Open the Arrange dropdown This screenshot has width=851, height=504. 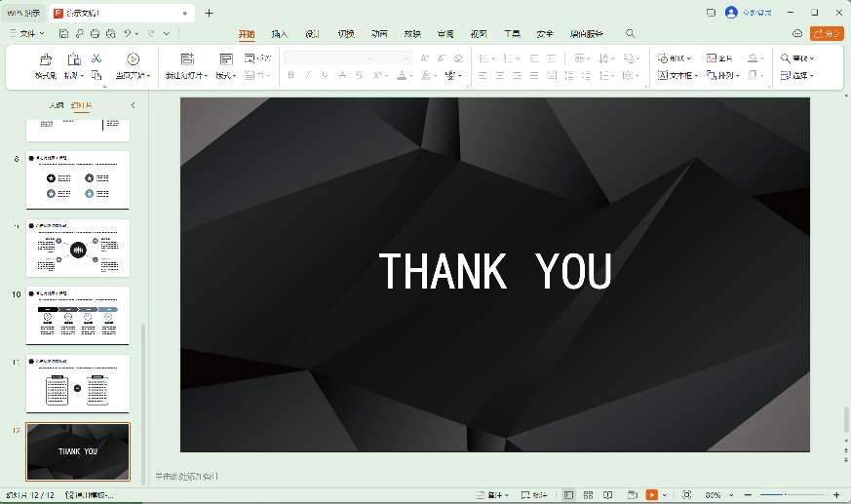click(723, 75)
